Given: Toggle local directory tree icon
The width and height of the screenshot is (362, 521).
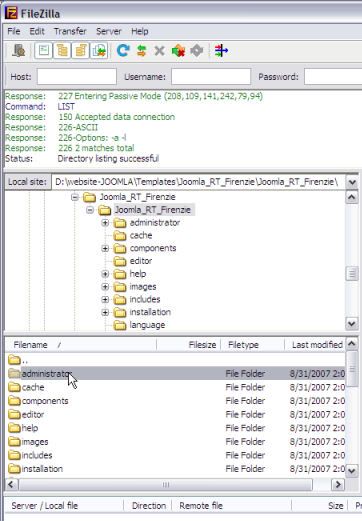Looking at the screenshot, I should pyautogui.click(x=62, y=51).
